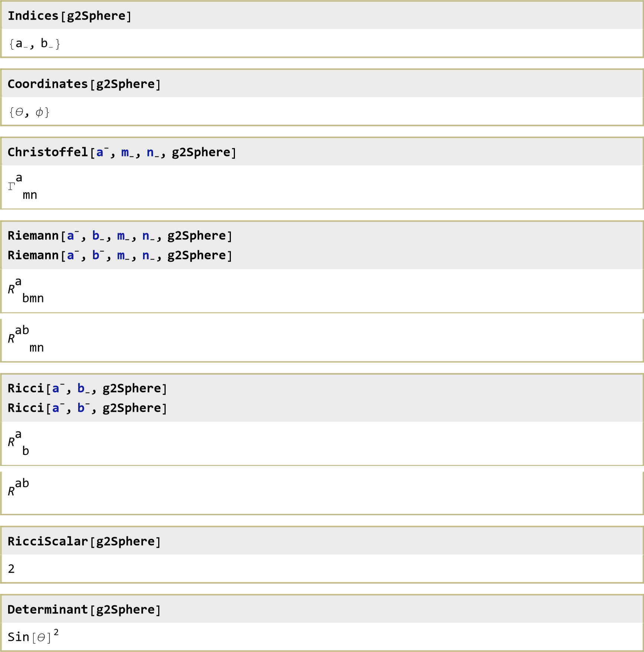Select the Sin[θ] squared output
The image size is (644, 652).
coord(33,636)
